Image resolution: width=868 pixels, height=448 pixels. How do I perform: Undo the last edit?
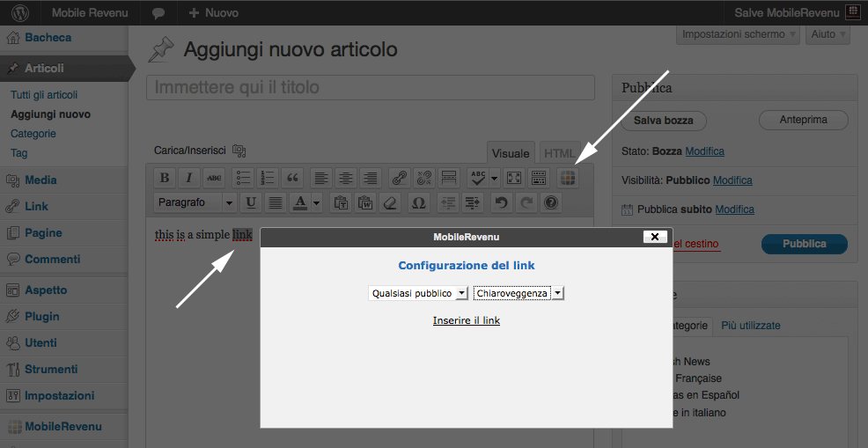click(x=501, y=202)
